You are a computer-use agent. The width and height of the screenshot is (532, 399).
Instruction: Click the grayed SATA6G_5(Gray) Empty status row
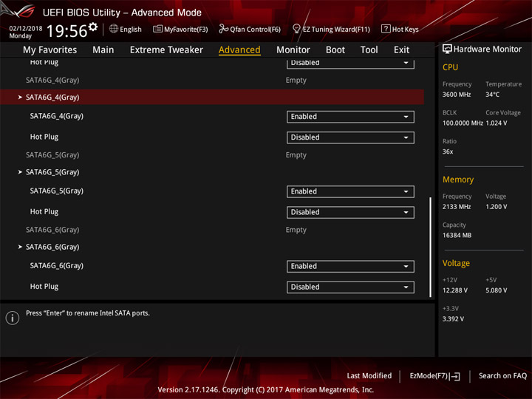212,154
